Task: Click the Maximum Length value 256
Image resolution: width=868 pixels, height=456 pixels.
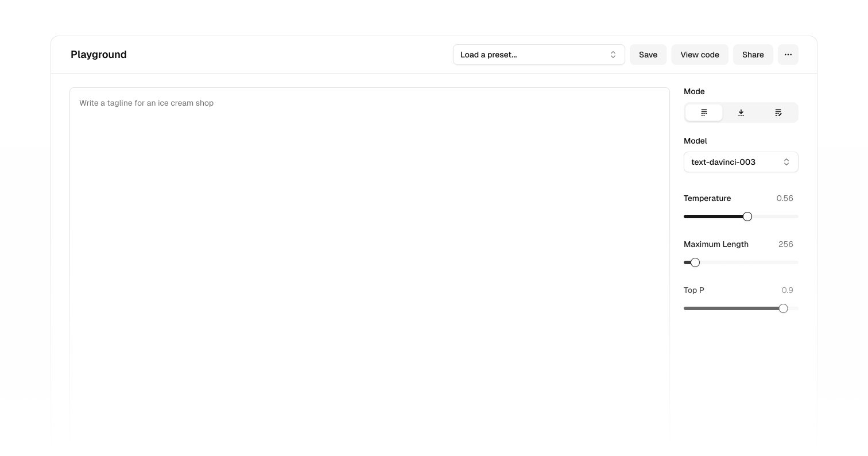Action: [786, 244]
